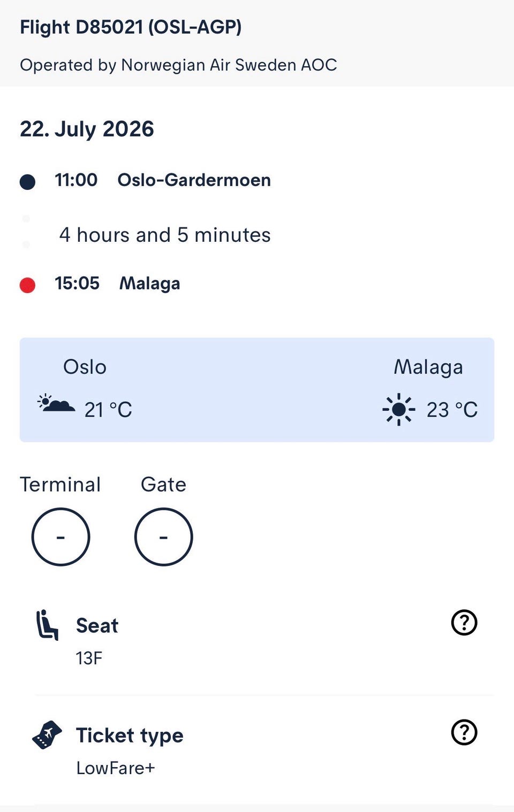
Task: Select the Gate circle indicator
Action: point(163,537)
